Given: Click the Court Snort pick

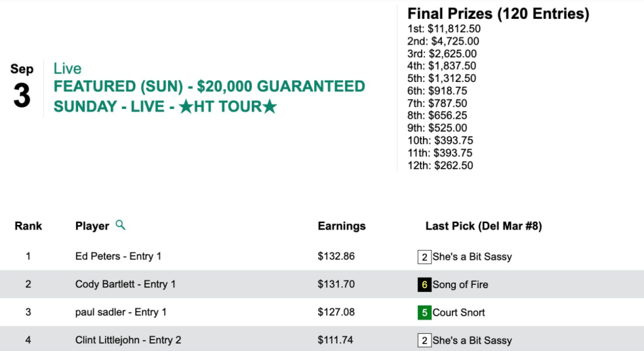Looking at the screenshot, I should coord(458,313).
